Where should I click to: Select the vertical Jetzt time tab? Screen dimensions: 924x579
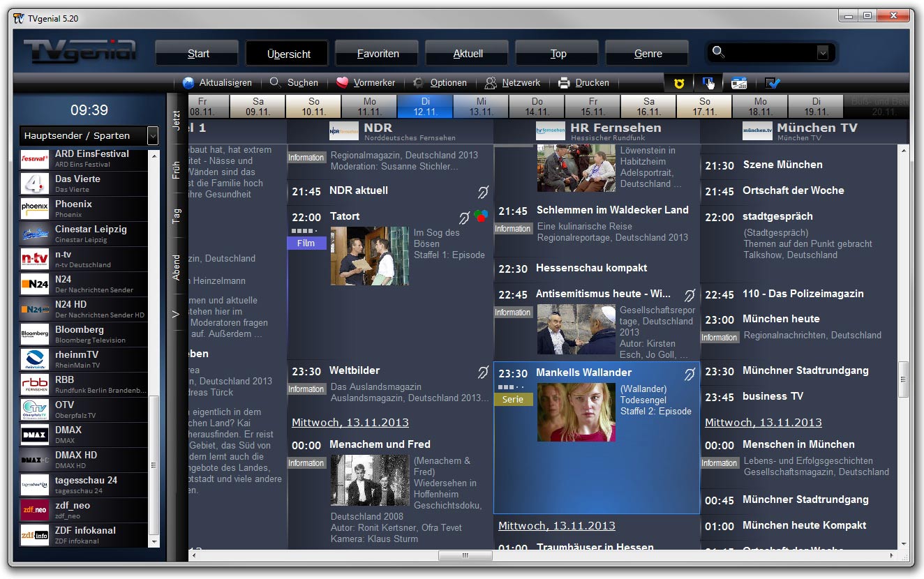point(177,121)
